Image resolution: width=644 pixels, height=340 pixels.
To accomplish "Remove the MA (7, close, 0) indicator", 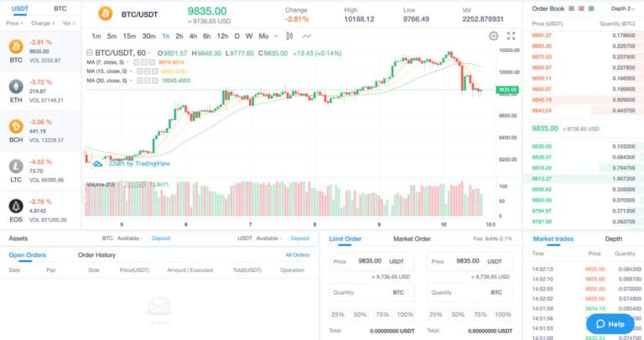I will [x=152, y=62].
